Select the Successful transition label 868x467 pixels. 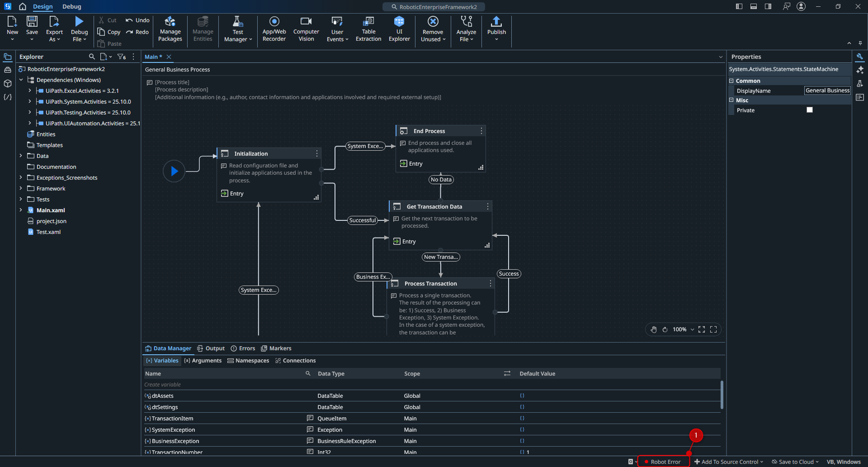363,220
